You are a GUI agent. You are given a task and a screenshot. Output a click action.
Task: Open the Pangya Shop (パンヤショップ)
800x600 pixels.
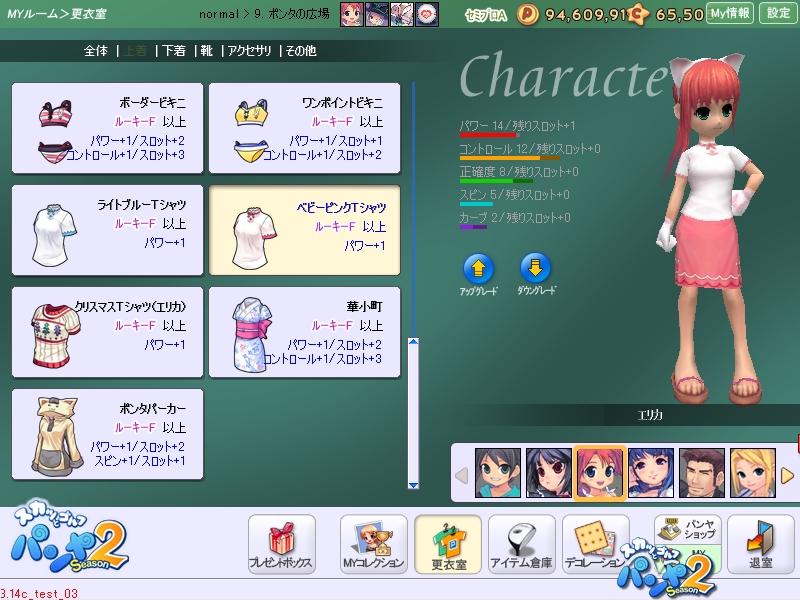tap(688, 530)
